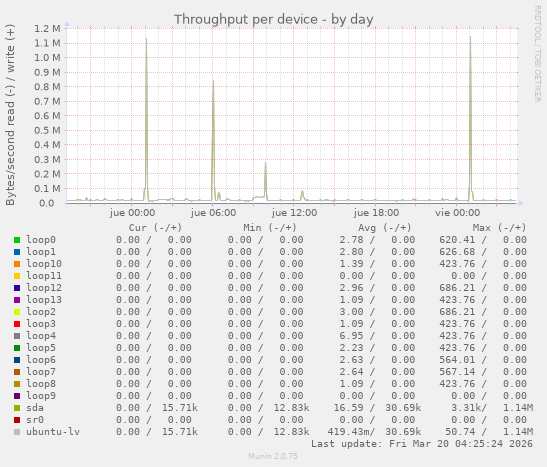Click the sr0 dark red legend swatch
Screen dimensions: 547x467
[17, 420]
